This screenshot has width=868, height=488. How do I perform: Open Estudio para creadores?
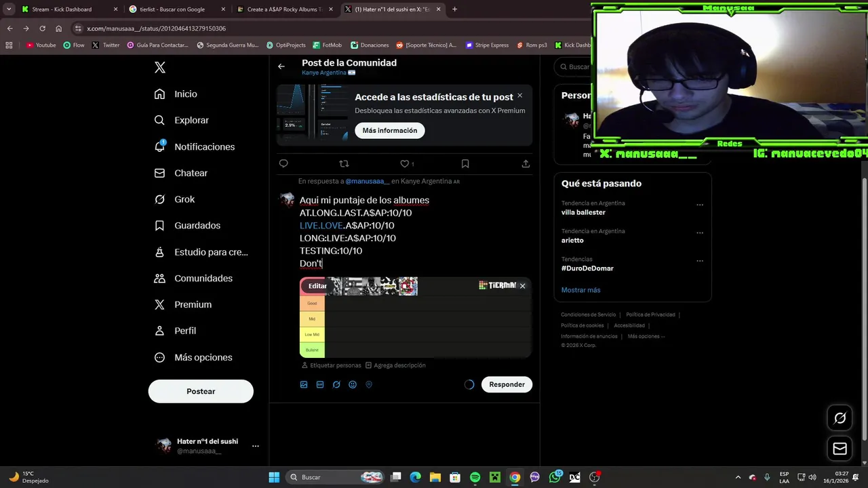click(201, 252)
